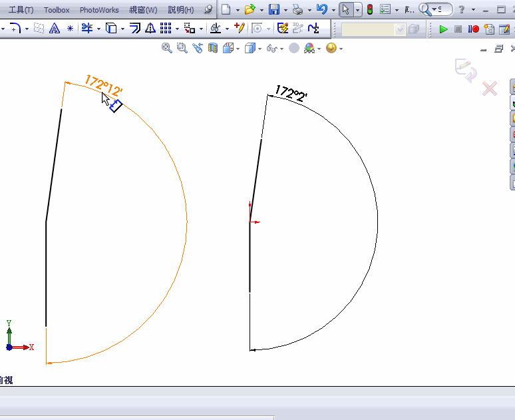Click Zoom to Area magnifier
The image size is (515, 420).
(x=182, y=49)
